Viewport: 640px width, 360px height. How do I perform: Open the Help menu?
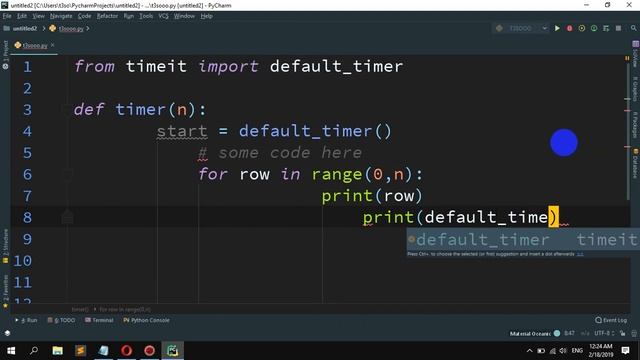[207, 16]
